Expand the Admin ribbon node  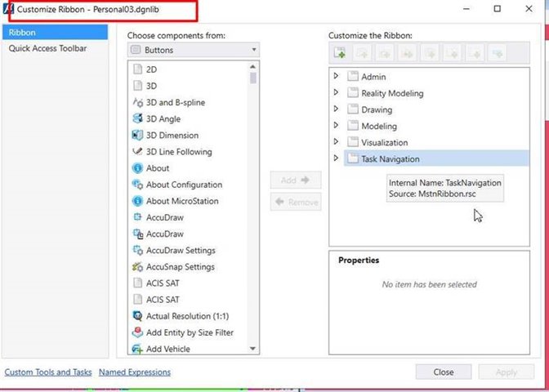coord(336,76)
